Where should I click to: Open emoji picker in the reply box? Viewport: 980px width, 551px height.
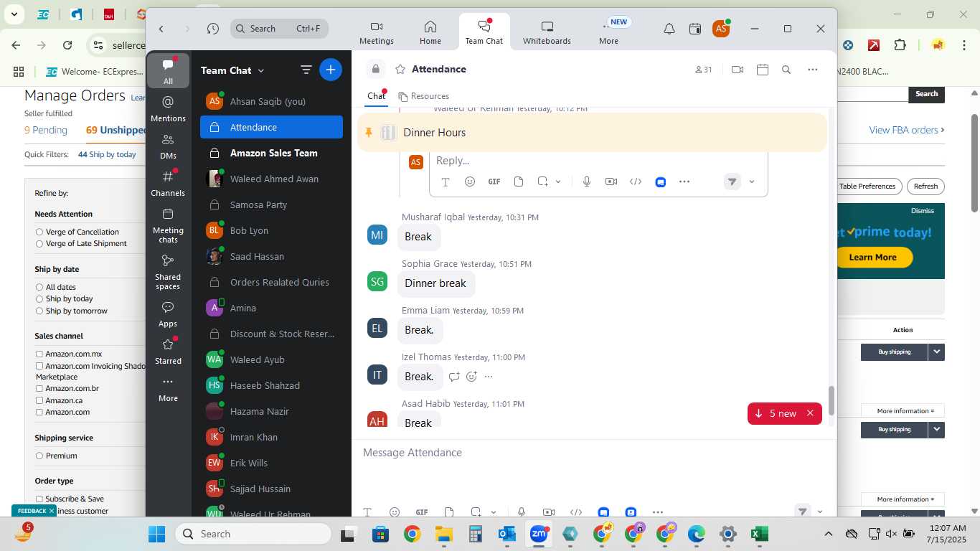point(470,182)
